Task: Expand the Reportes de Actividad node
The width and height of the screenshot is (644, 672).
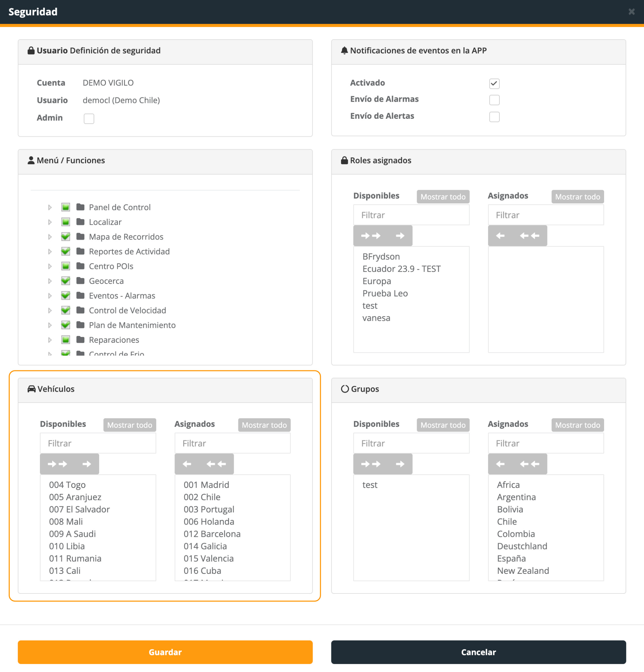Action: point(50,251)
